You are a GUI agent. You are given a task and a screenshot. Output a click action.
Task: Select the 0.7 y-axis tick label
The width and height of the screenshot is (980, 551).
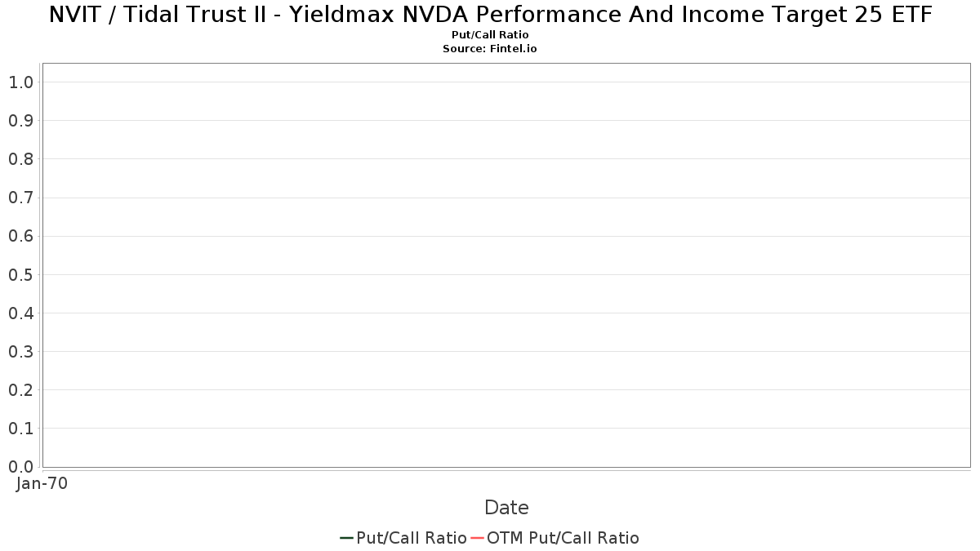click(20, 198)
